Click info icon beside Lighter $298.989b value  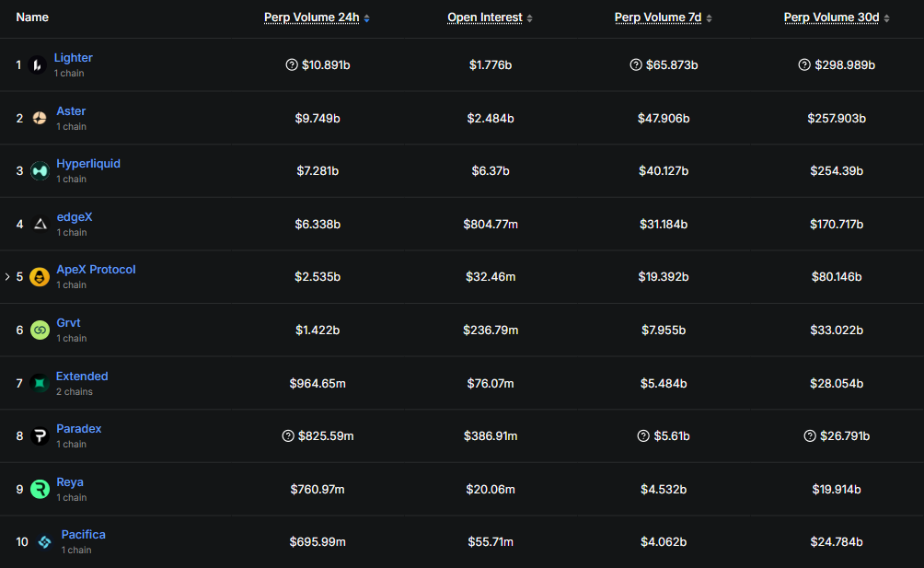804,64
